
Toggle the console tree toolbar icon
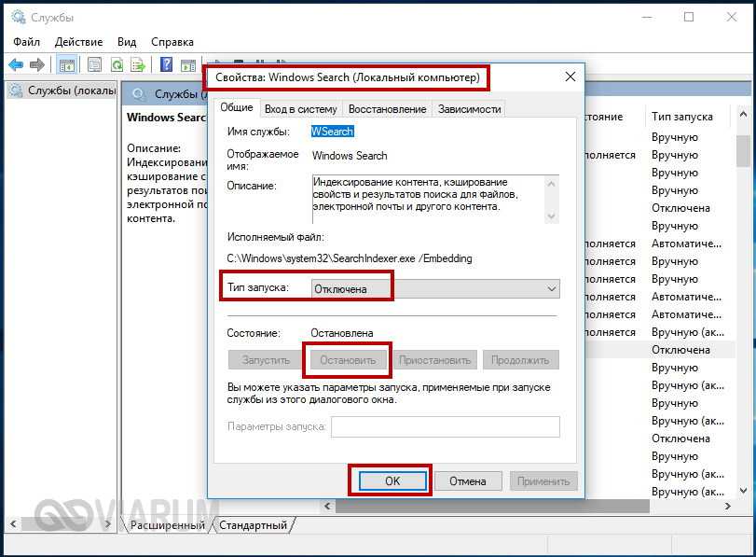click(67, 64)
